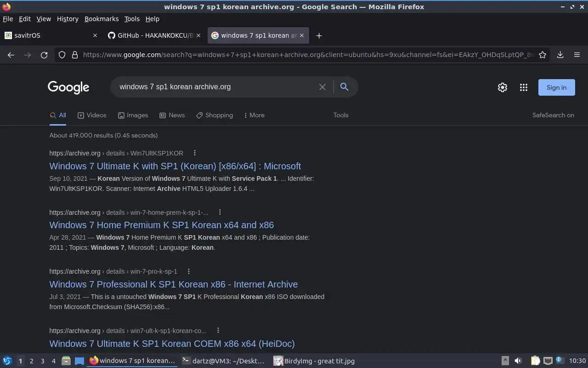This screenshot has width=588, height=368.
Task: Clear the Google search box text
Action: [322, 87]
